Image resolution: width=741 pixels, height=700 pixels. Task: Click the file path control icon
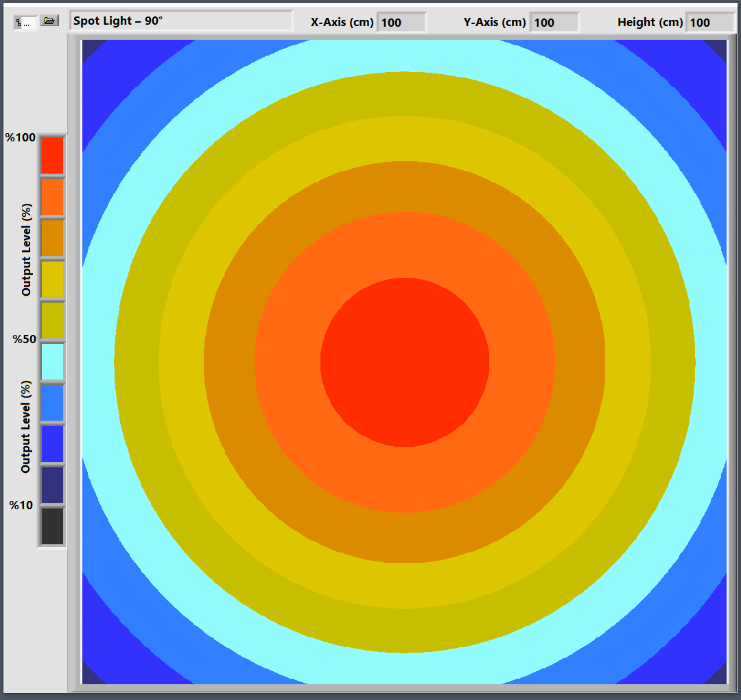click(x=25, y=23)
